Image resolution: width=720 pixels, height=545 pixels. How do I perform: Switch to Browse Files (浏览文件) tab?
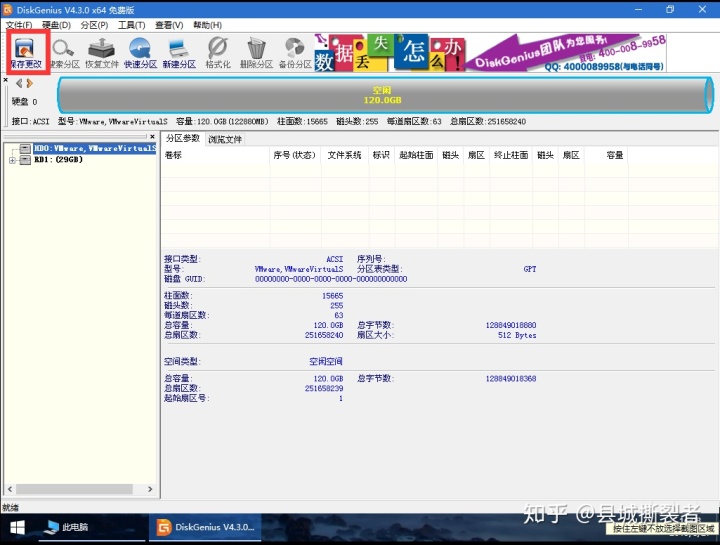(225, 139)
